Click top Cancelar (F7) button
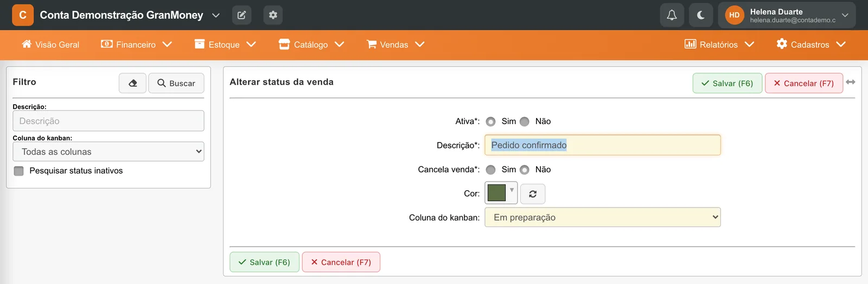Viewport: 868px width, 284px height. (804, 83)
